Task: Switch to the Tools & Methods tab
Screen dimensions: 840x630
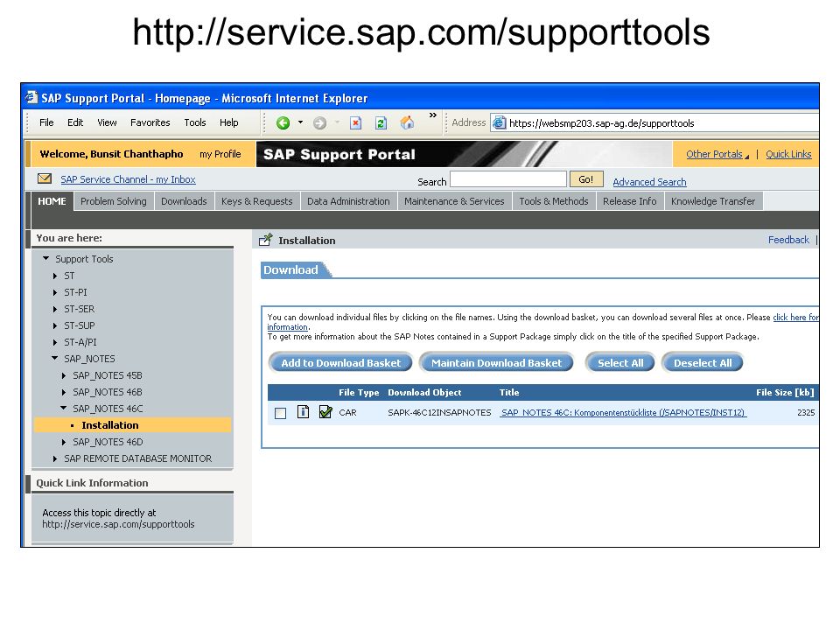Action: pyautogui.click(x=554, y=201)
